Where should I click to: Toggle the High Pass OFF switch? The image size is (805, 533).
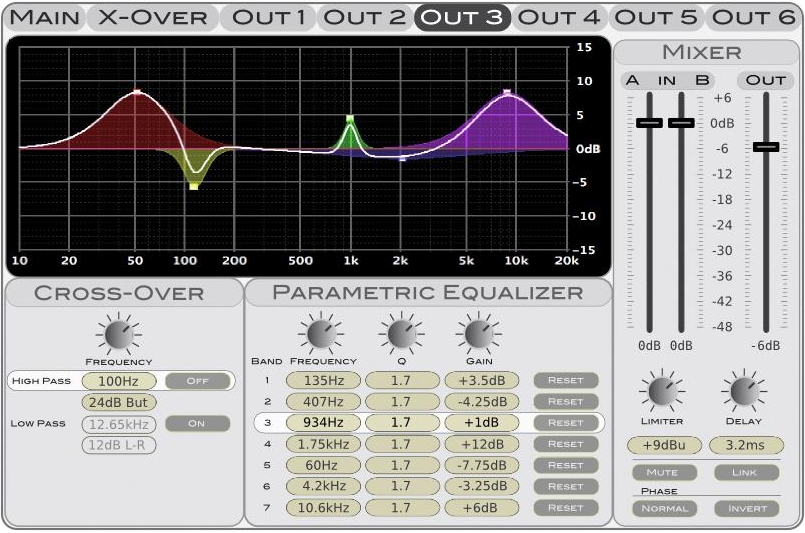point(198,381)
